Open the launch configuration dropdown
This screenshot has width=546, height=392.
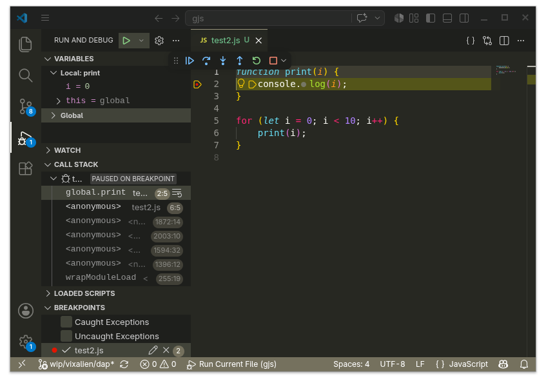pyautogui.click(x=141, y=41)
